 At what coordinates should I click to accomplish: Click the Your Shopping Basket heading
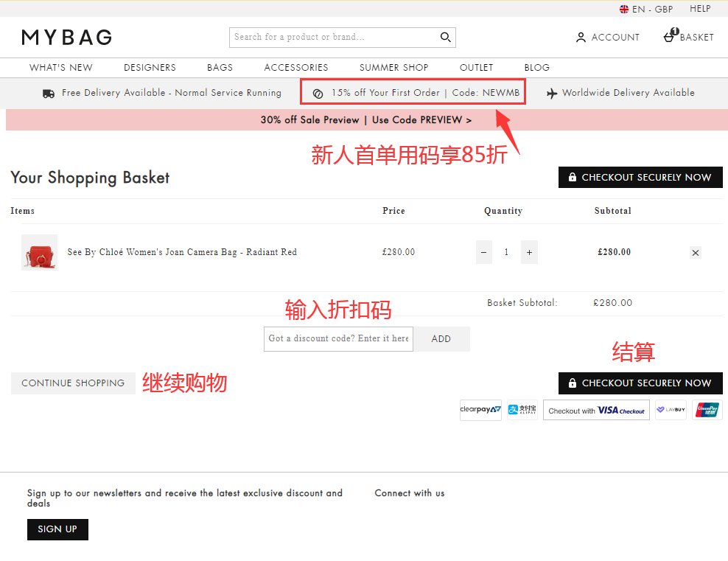[90, 178]
